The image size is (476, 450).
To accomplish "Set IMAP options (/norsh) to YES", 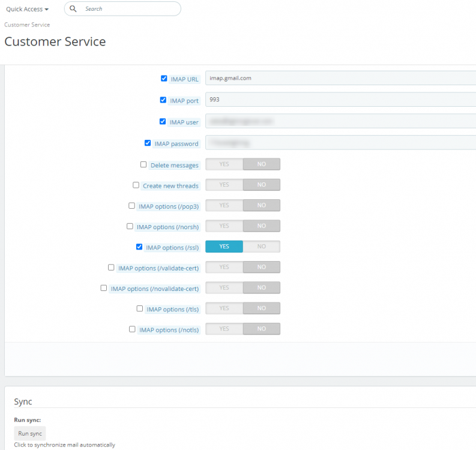I will coord(224,226).
